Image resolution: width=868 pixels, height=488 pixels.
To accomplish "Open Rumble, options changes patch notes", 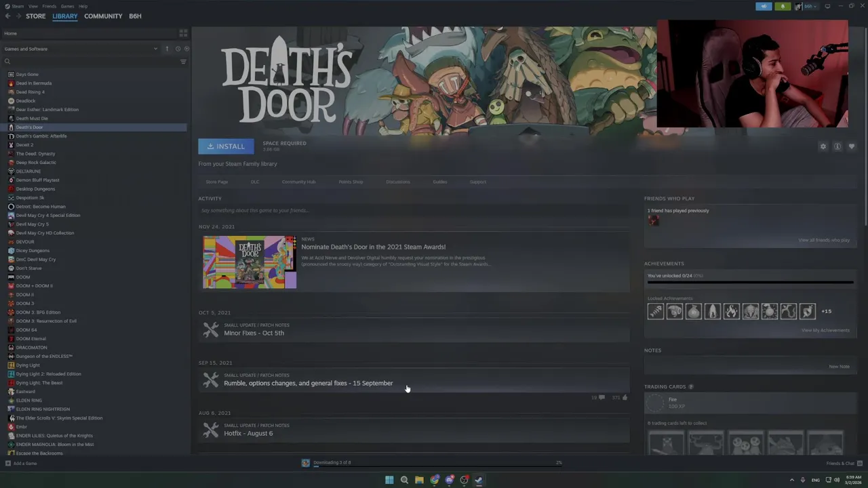I will (308, 383).
